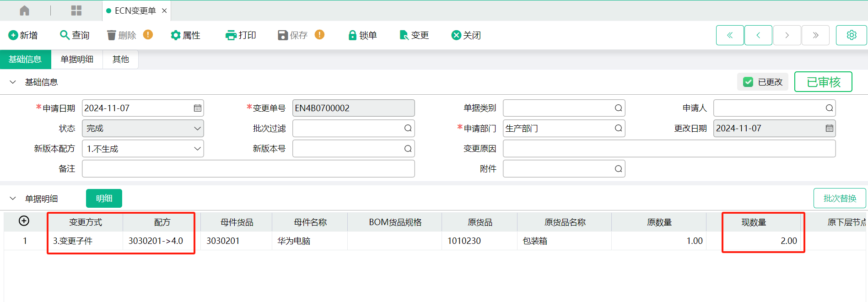Click the 锁单 lock icon
The width and height of the screenshot is (868, 302).
(x=352, y=35)
